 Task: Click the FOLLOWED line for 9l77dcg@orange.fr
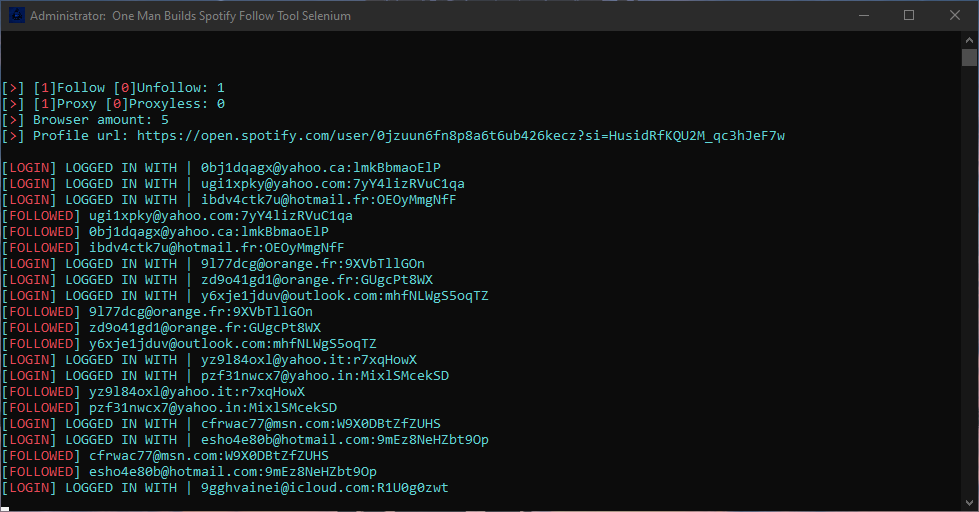click(157, 312)
